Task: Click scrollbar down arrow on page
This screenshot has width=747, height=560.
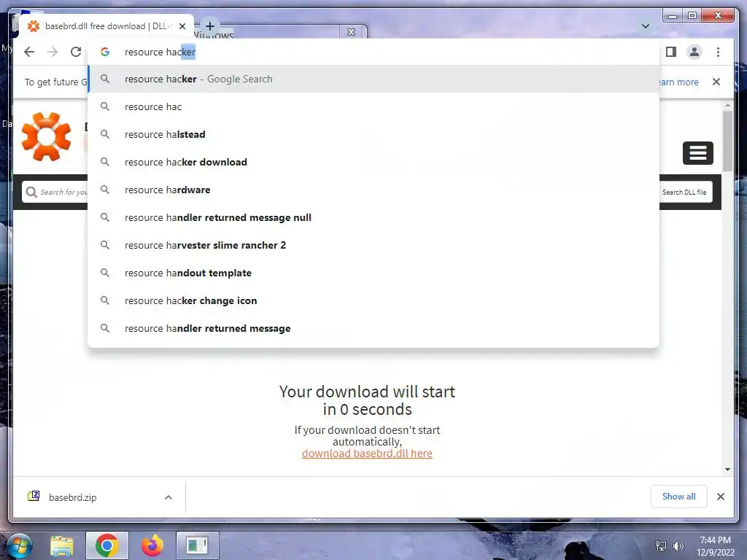Action: (x=727, y=470)
